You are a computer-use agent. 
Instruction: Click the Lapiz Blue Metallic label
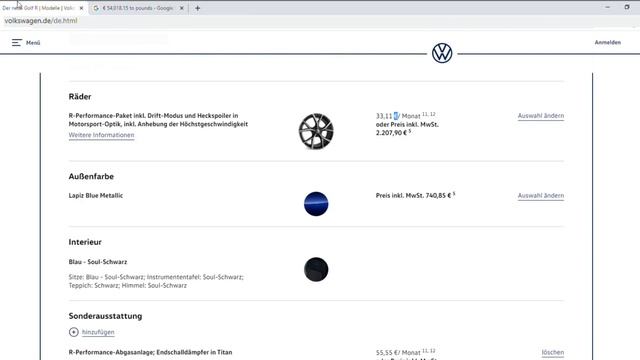(x=96, y=196)
